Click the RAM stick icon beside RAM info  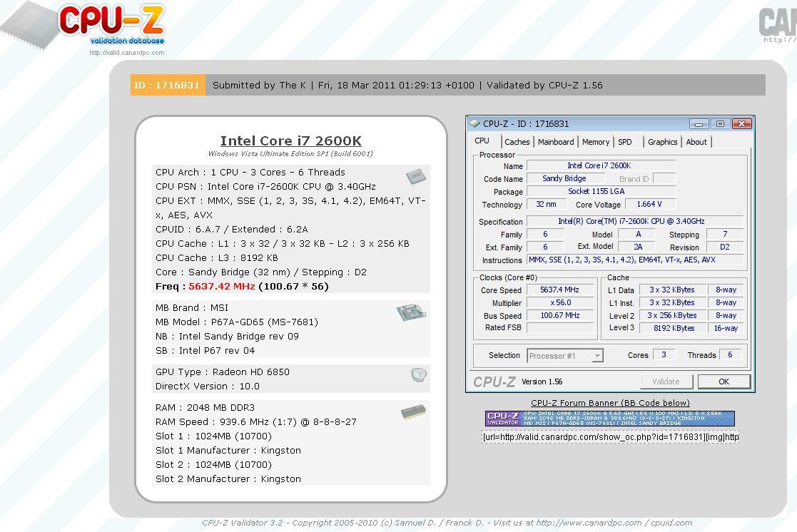[413, 411]
